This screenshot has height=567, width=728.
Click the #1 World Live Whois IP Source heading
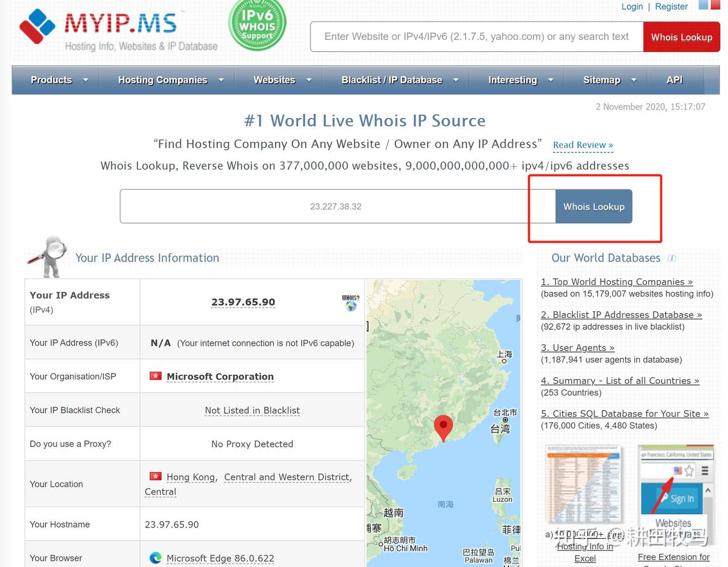365,121
